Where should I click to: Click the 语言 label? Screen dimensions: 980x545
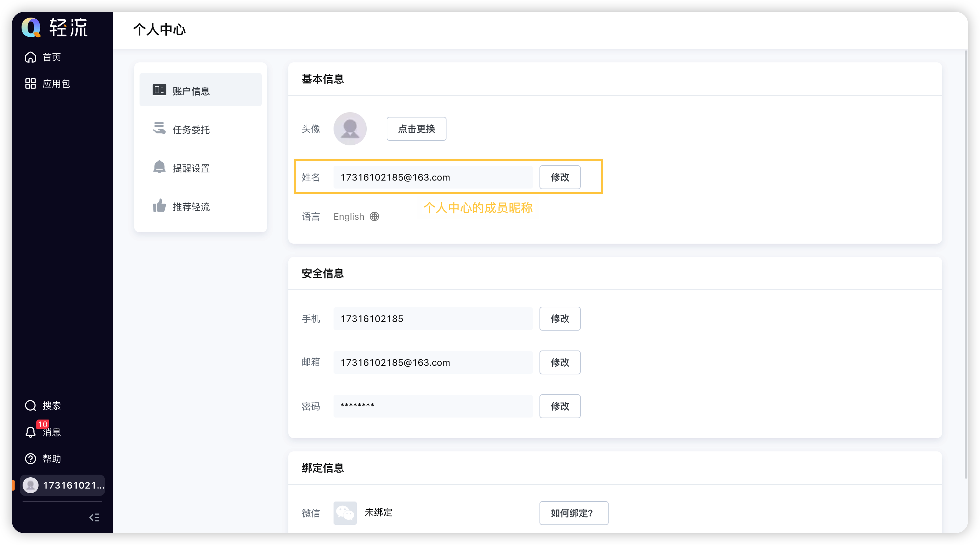[311, 217]
